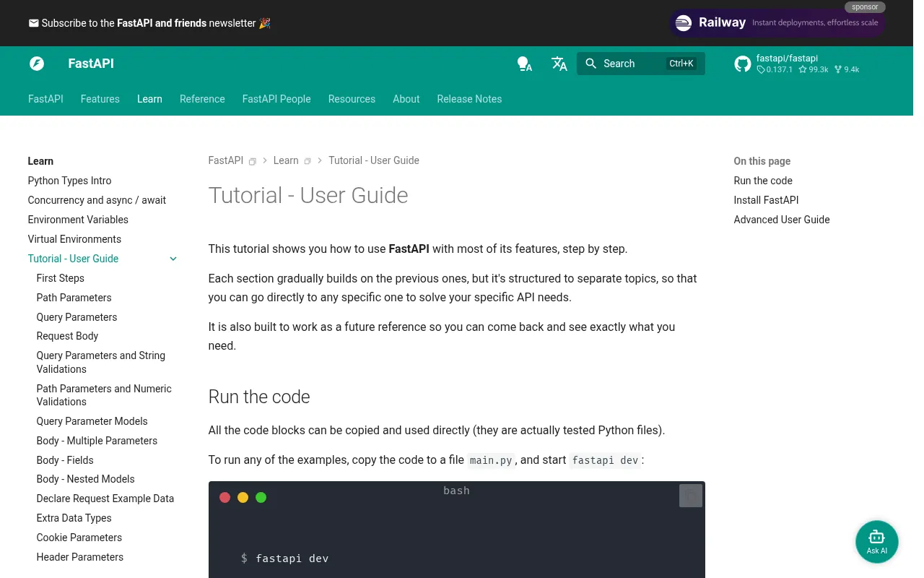Open Query Parameter Models page
The height and width of the screenshot is (578, 924).
[x=92, y=421]
